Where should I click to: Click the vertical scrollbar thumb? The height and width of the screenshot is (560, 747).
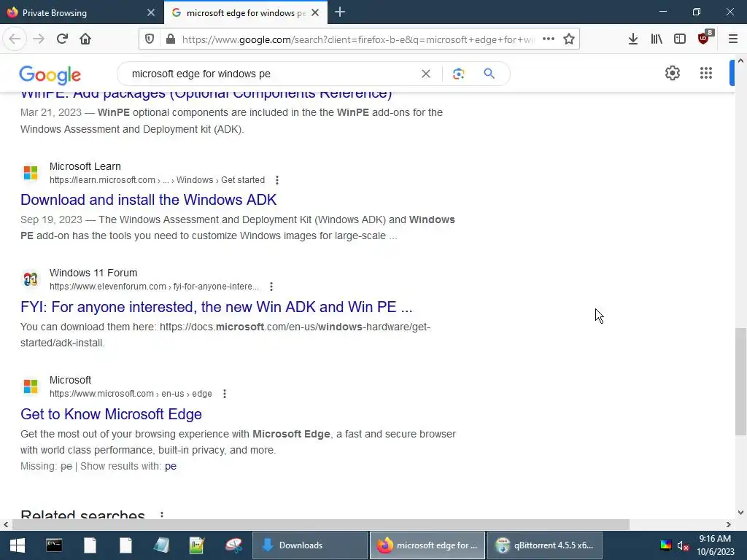740,381
